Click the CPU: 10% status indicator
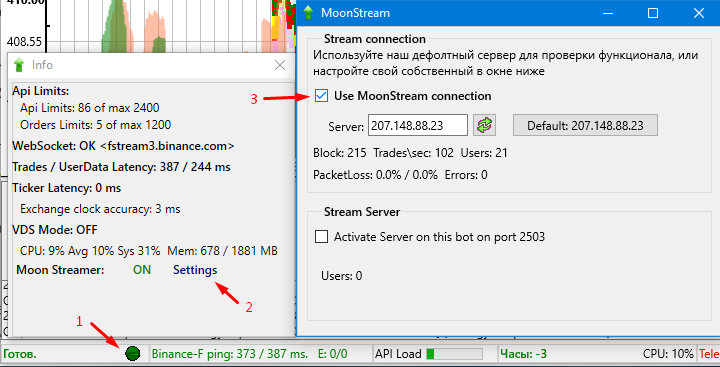The height and width of the screenshot is (367, 720). coord(668,354)
